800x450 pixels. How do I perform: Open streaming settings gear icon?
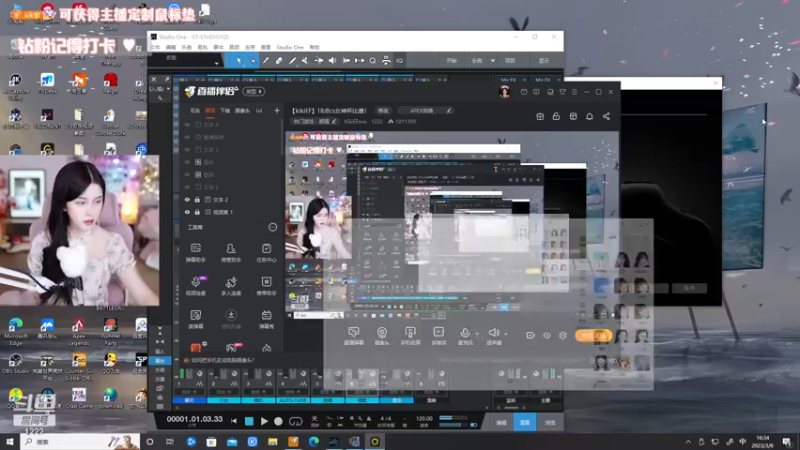563,335
